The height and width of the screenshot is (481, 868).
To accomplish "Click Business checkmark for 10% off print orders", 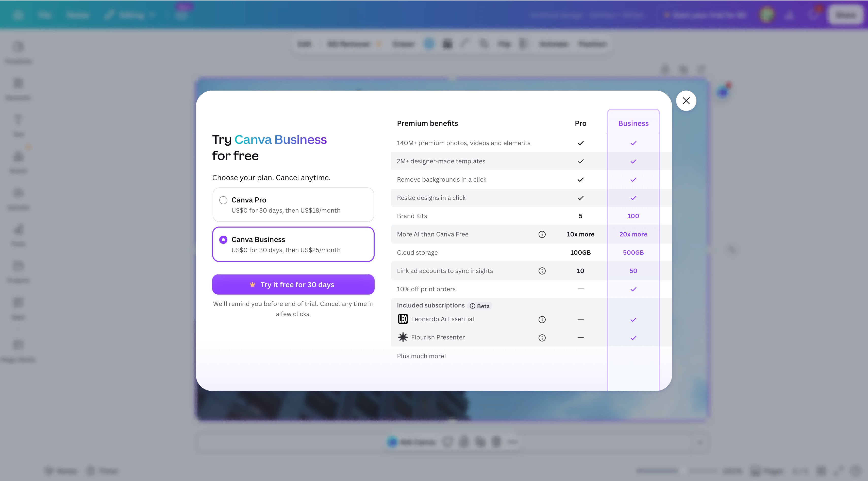I will pyautogui.click(x=633, y=289).
